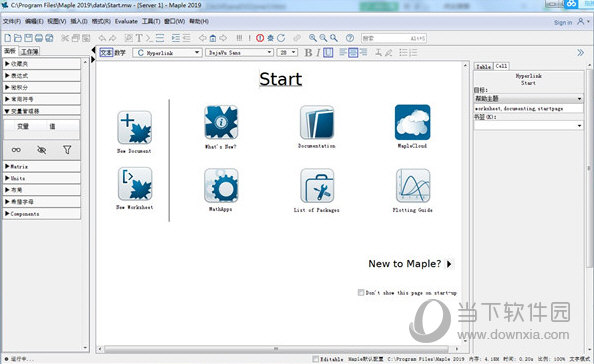This screenshot has height=364, width=594.
Task: Open List of Packages toolbox icon
Action: click(317, 186)
